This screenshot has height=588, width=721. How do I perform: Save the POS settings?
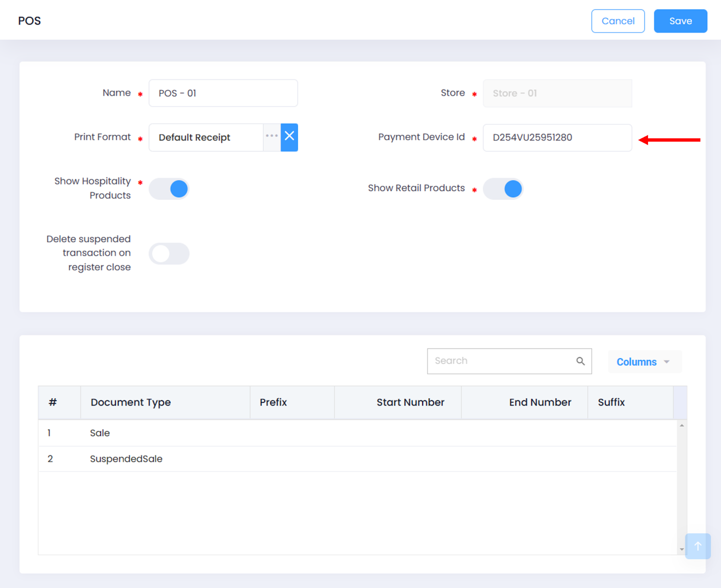(680, 21)
